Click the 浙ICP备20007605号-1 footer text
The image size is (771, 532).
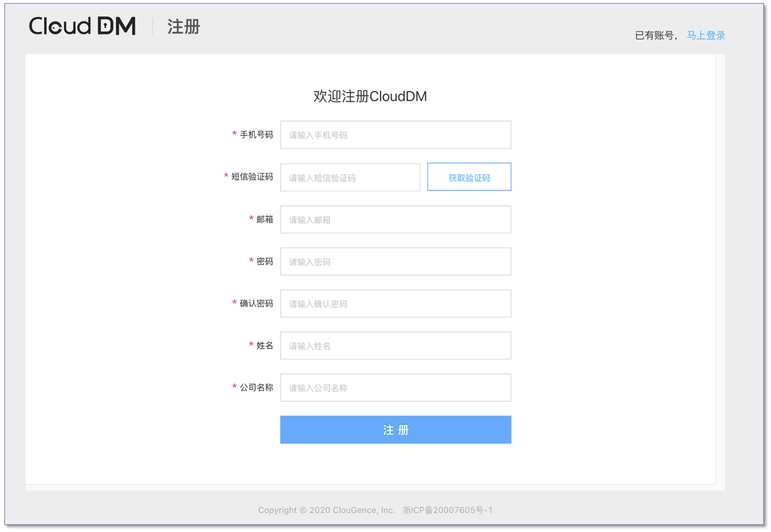(x=447, y=510)
